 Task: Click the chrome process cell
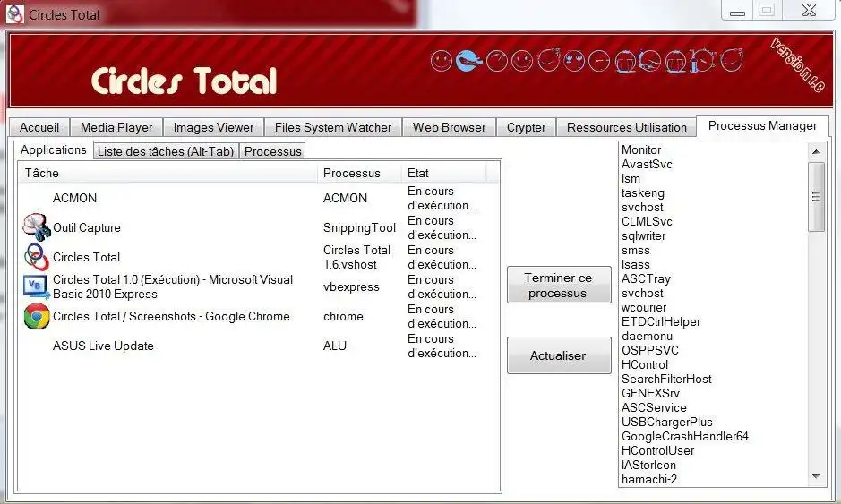pyautogui.click(x=343, y=316)
